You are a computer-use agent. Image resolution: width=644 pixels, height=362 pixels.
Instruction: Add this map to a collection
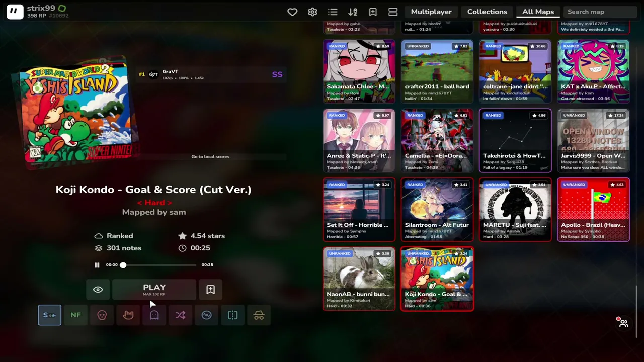click(210, 290)
